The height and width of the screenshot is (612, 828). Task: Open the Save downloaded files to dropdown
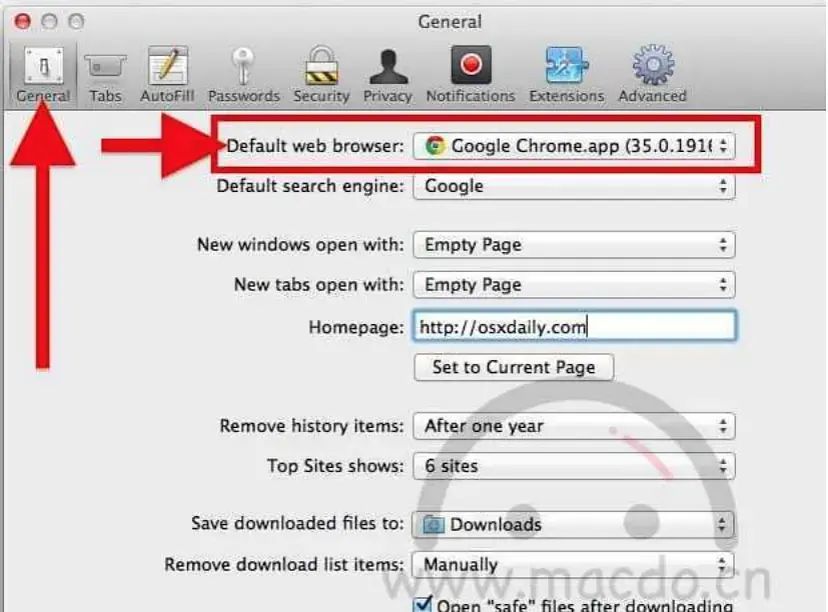tap(573, 524)
